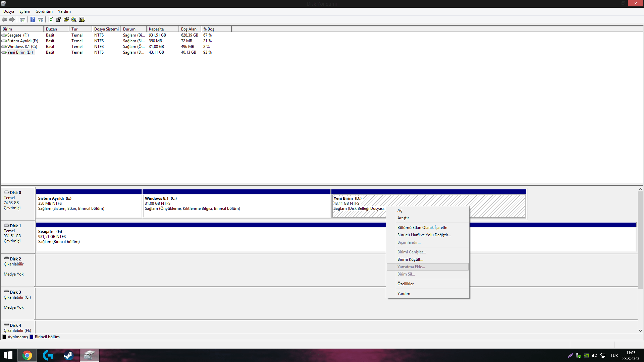Open the Görünüm menu
The image size is (644, 362).
tap(44, 11)
